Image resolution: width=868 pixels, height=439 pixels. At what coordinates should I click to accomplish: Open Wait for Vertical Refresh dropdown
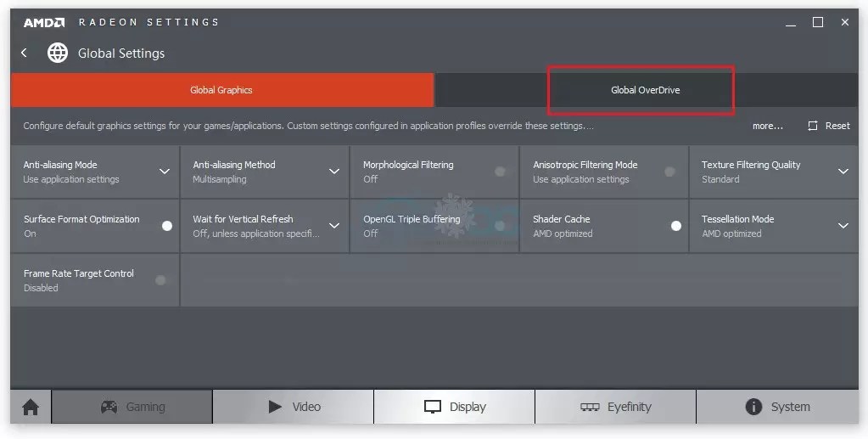[333, 226]
